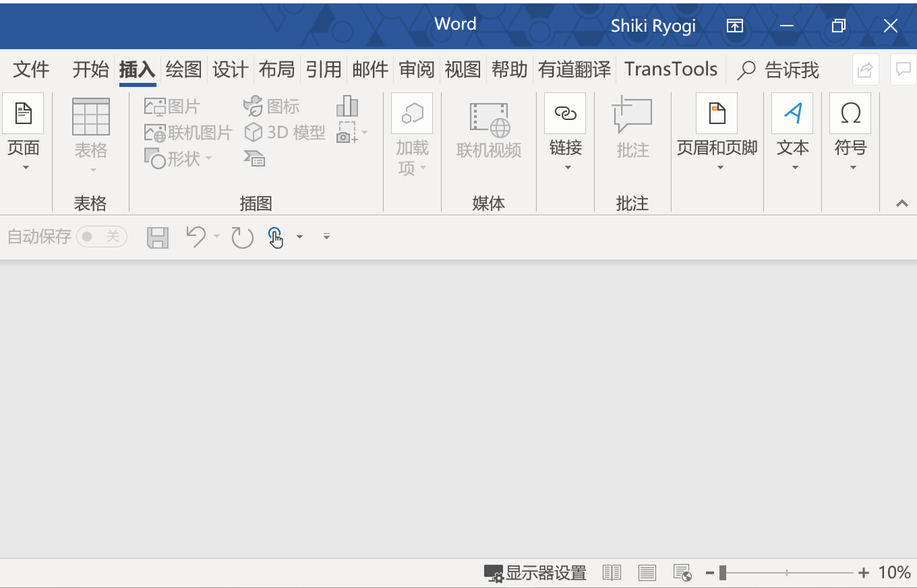Click the undo arrow icon
Image resolution: width=917 pixels, height=588 pixels.
click(x=196, y=236)
